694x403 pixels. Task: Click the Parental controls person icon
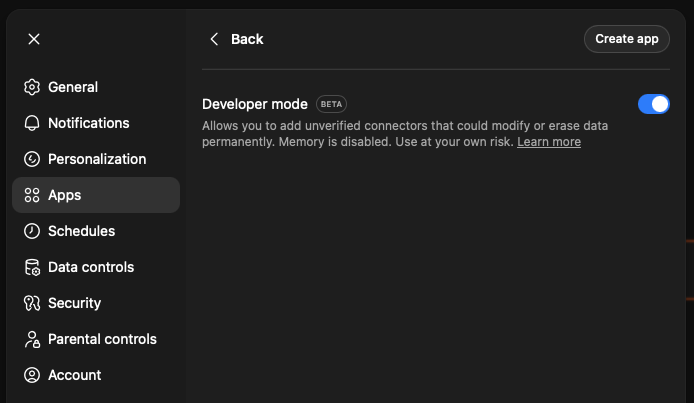tap(32, 339)
